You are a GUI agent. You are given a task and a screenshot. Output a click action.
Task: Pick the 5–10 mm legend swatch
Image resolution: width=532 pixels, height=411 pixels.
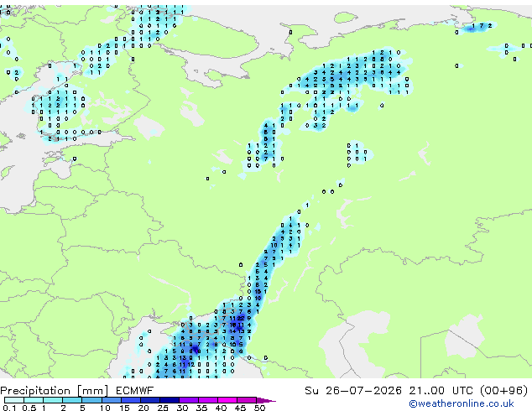(x=91, y=400)
